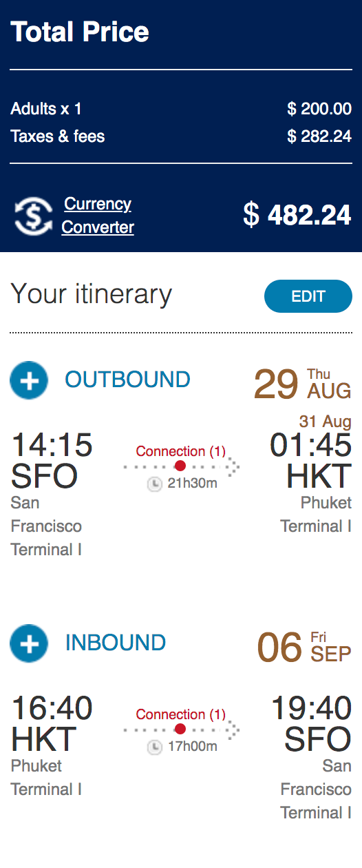Click the Your itinerary heading
Viewport: 362px width, 868px height.
pyautogui.click(x=92, y=294)
